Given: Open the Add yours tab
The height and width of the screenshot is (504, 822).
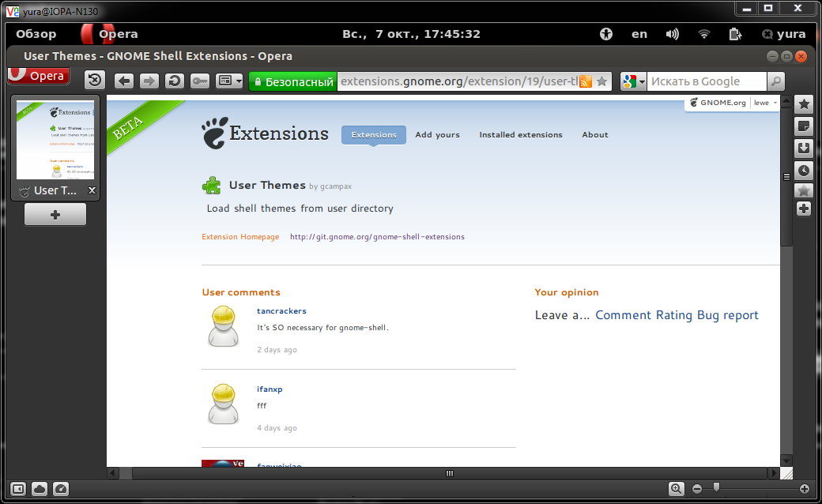Looking at the screenshot, I should click(x=437, y=134).
